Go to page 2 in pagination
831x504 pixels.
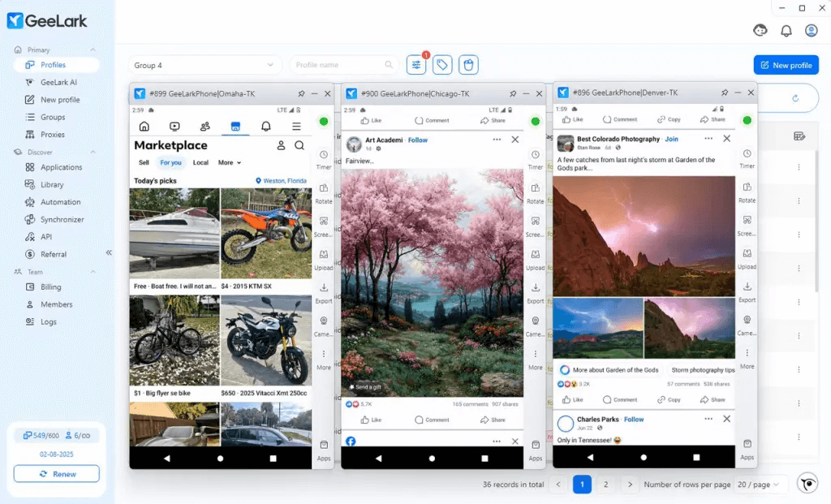tap(605, 485)
